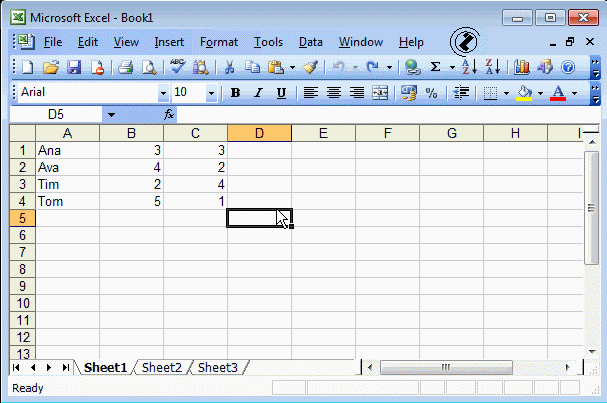The height and width of the screenshot is (403, 607).
Task: Toggle Underline formatting
Action: point(281,93)
